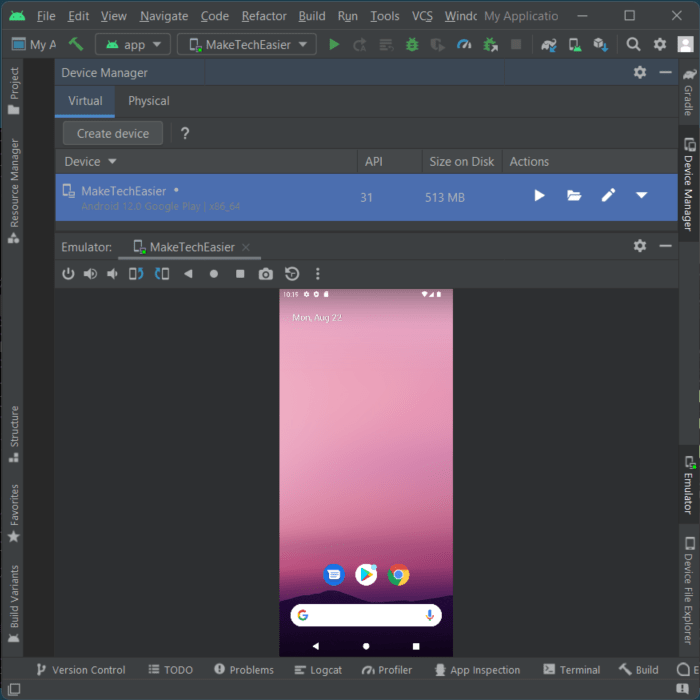700x700 pixels.
Task: Edit the MakeTechEasier device with the pencil icon
Action: coord(608,195)
